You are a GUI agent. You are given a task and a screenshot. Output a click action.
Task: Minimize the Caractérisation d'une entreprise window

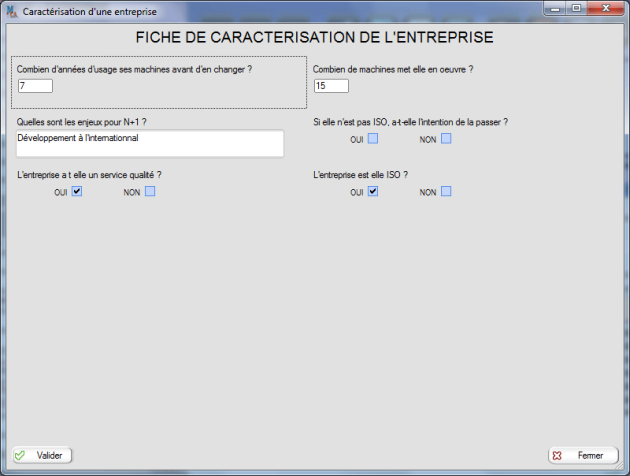(555, 8)
